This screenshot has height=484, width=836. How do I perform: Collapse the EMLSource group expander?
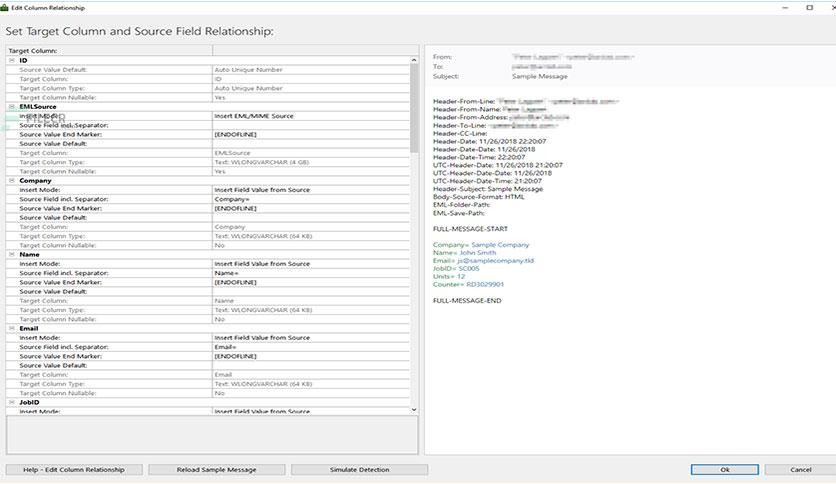[12, 107]
